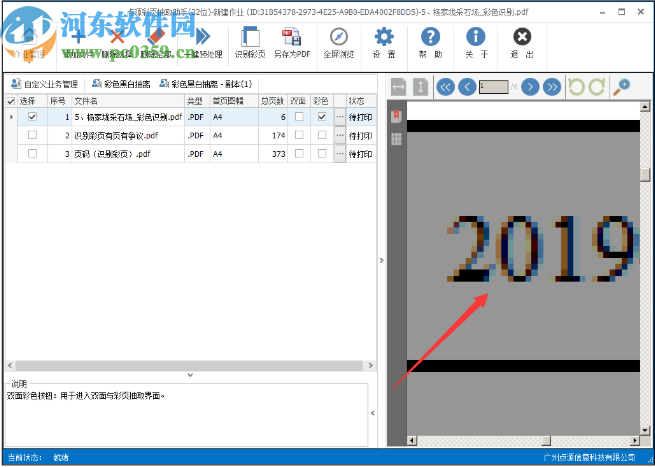Open the ellipsis options for row 3
The width and height of the screenshot is (655, 467).
click(340, 154)
